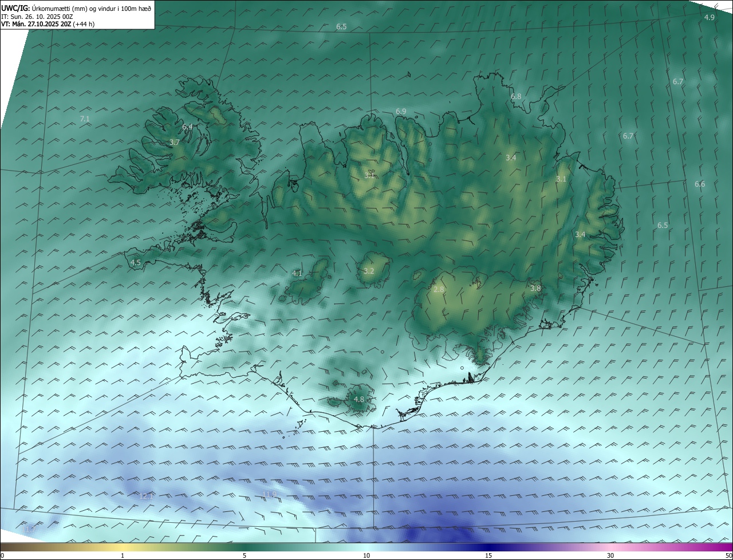Click the 12.1 precipitation value
The image size is (733, 560).
point(147,496)
